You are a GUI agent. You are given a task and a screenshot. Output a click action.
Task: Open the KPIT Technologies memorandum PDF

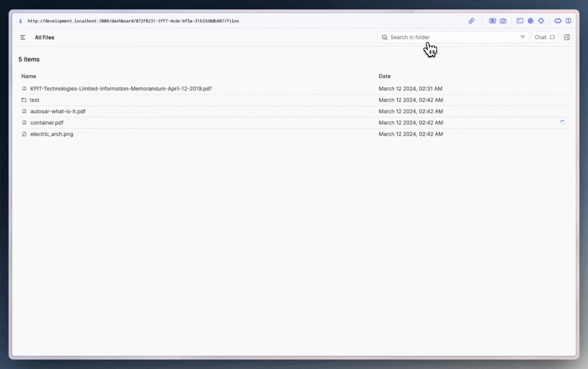pos(120,89)
